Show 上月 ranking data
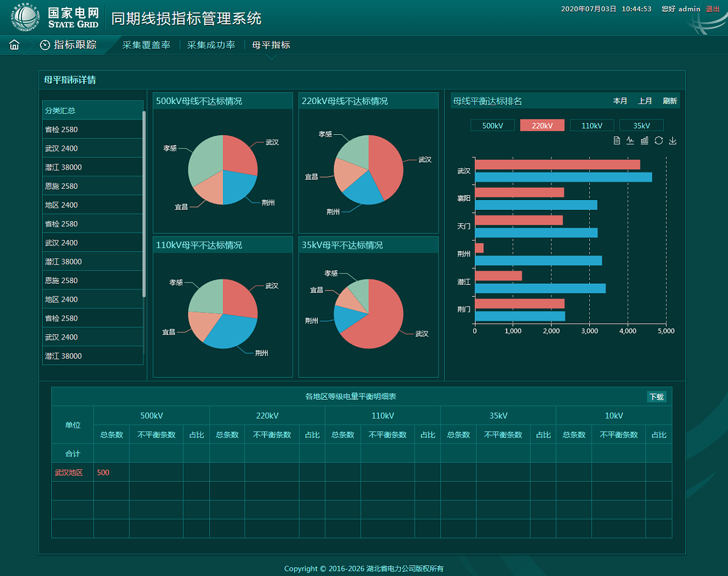Screen dimensions: 728x576 coord(645,101)
